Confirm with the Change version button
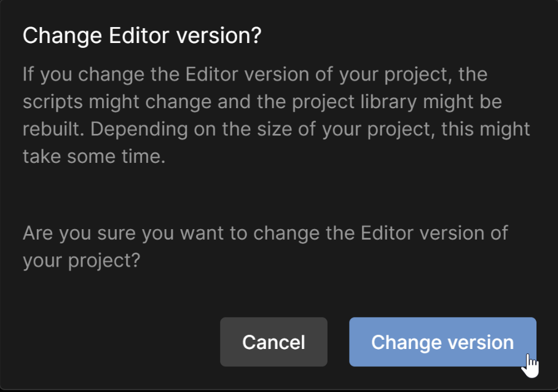 tap(442, 342)
